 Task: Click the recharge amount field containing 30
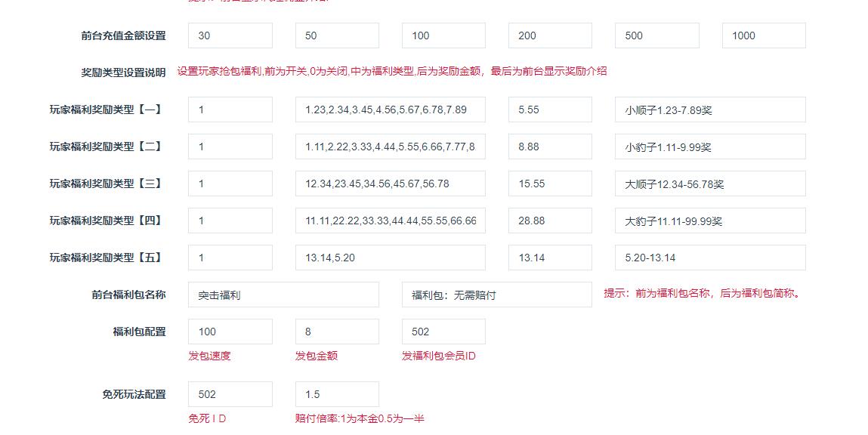[x=230, y=35]
